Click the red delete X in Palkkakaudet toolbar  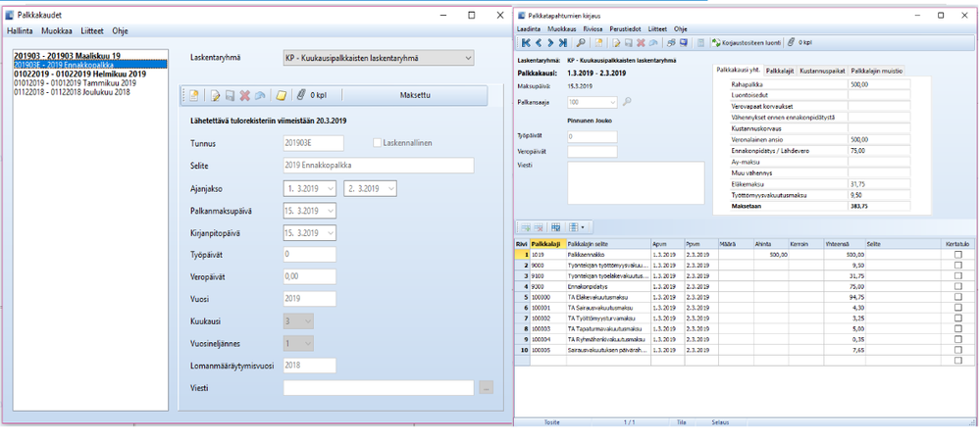click(x=245, y=96)
